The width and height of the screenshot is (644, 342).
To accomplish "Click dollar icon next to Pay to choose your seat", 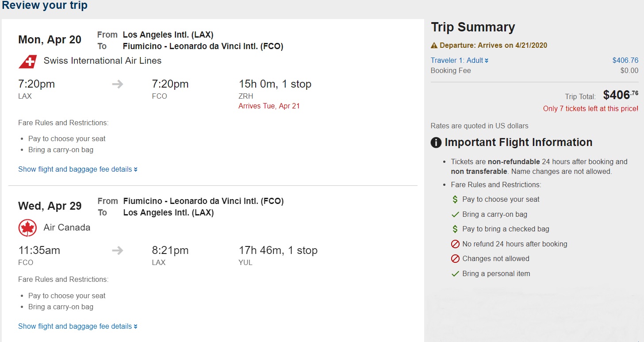I will pyautogui.click(x=455, y=200).
